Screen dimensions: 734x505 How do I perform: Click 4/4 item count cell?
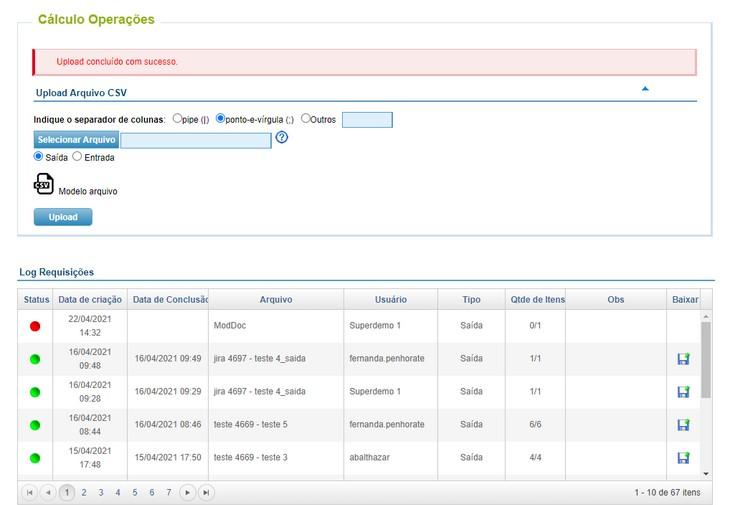[x=536, y=457]
